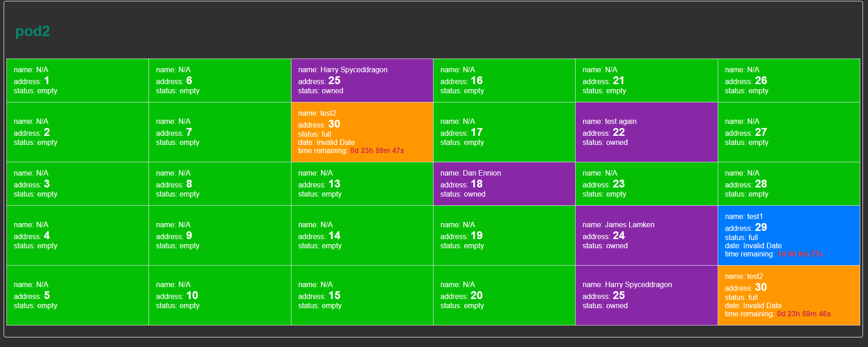Image resolution: width=868 pixels, height=347 pixels.
Task: Pick the empty cell address 3
Action: pos(78,184)
